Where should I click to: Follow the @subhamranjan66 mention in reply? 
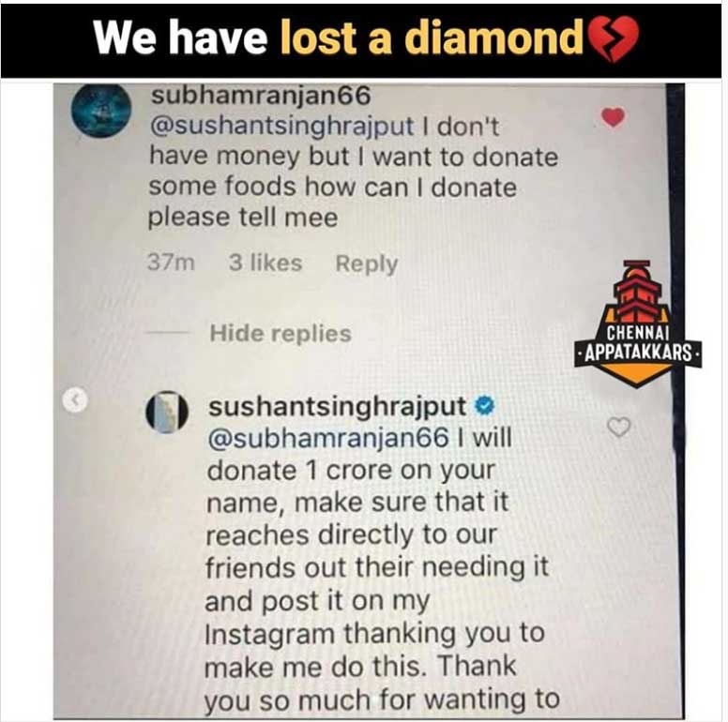coord(328,438)
